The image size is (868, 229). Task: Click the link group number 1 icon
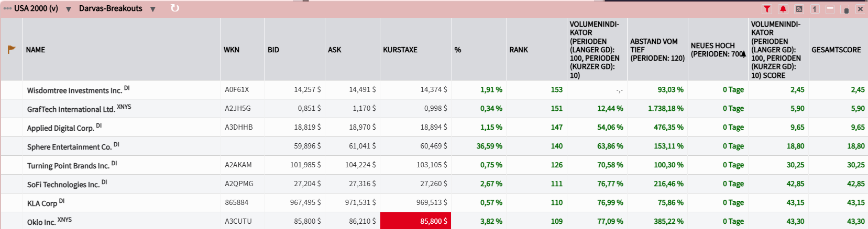coord(815,9)
